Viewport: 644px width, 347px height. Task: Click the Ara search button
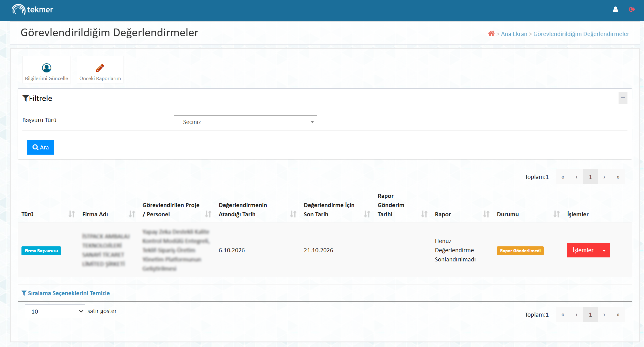pyautogui.click(x=40, y=147)
